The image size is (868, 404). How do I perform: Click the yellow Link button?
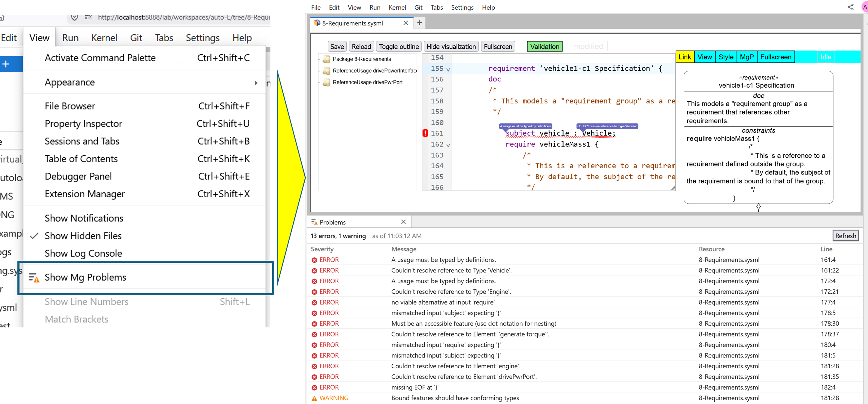(685, 57)
